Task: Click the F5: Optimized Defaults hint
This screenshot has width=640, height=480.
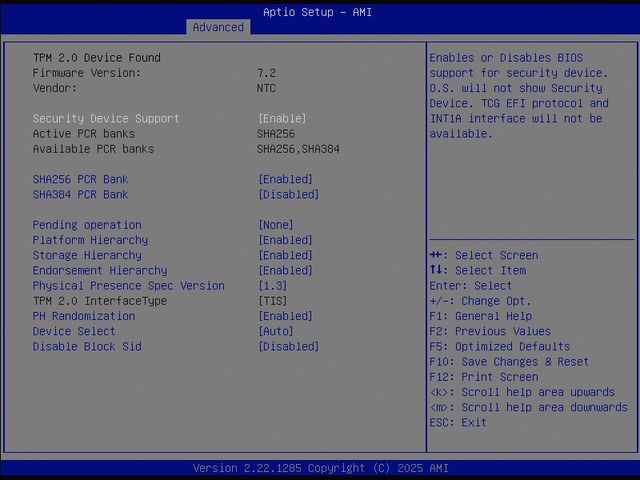Action: (x=500, y=347)
